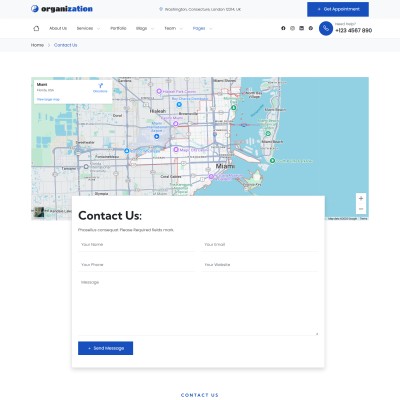This screenshot has height=400, width=400.
Task: Open the Facebook social icon
Action: pos(283,28)
